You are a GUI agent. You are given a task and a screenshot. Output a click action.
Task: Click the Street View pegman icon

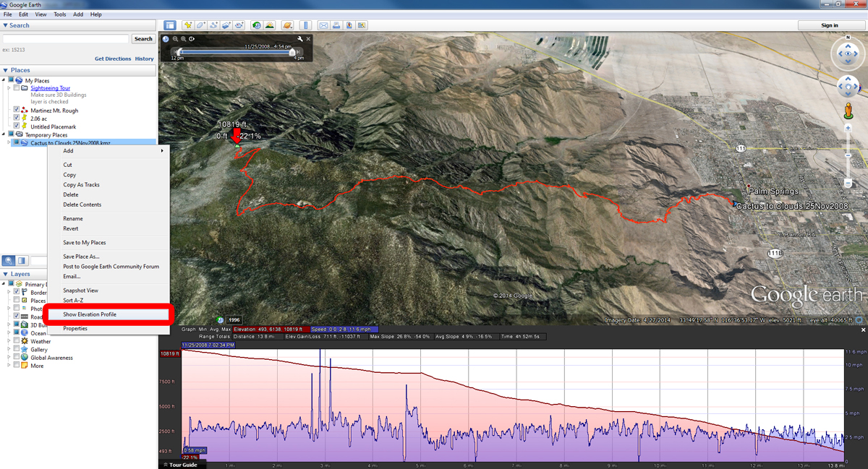[848, 111]
